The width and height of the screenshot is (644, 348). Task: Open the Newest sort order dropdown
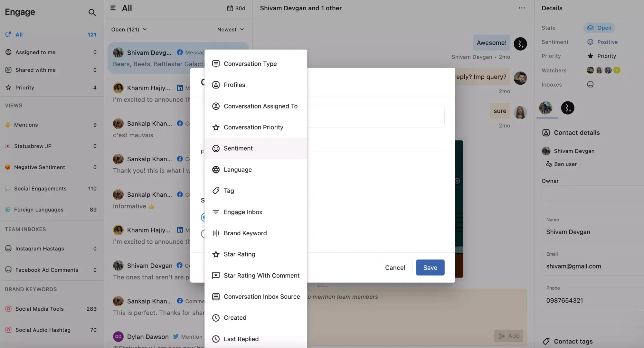[230, 30]
